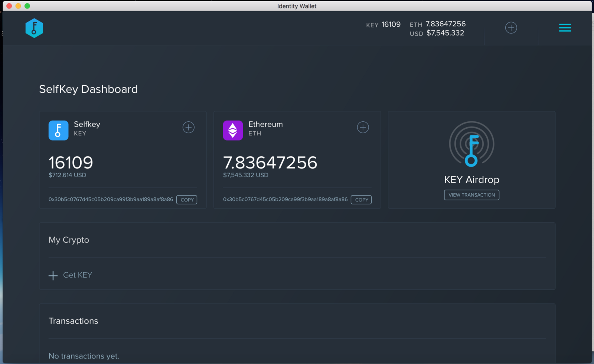
Task: Minimize the window with yellow button
Action: click(18, 6)
